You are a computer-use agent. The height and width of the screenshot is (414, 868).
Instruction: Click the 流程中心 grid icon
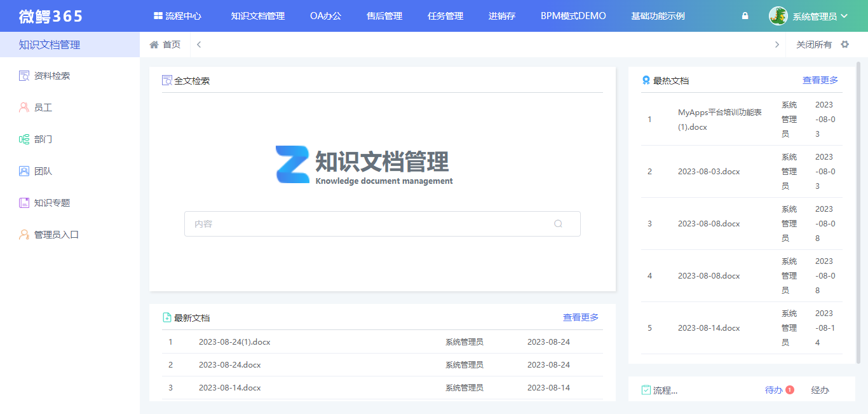pos(158,16)
